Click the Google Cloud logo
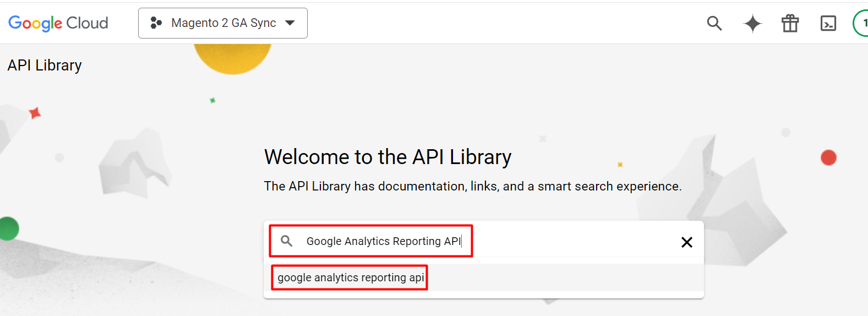The image size is (868, 316). pos(58,23)
